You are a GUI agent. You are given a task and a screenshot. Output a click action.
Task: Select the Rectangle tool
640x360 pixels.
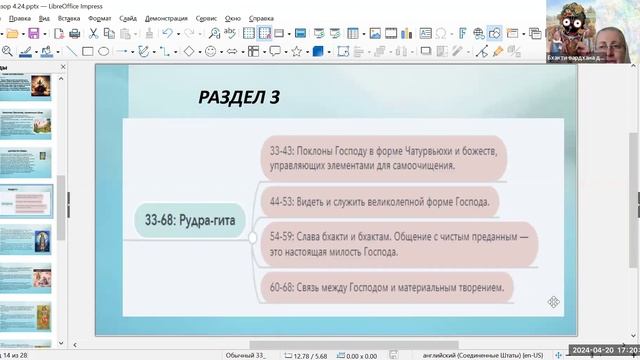pyautogui.click(x=87, y=51)
